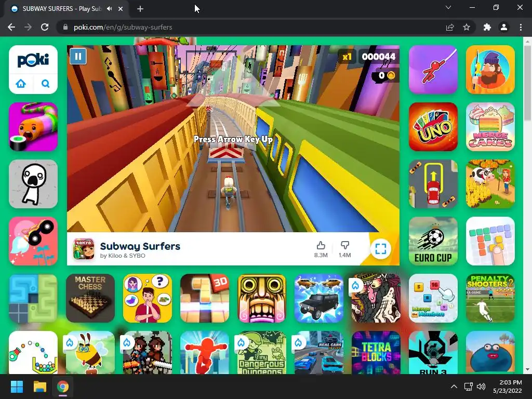Open the guessing quiz game thumbnail

[x=147, y=298]
